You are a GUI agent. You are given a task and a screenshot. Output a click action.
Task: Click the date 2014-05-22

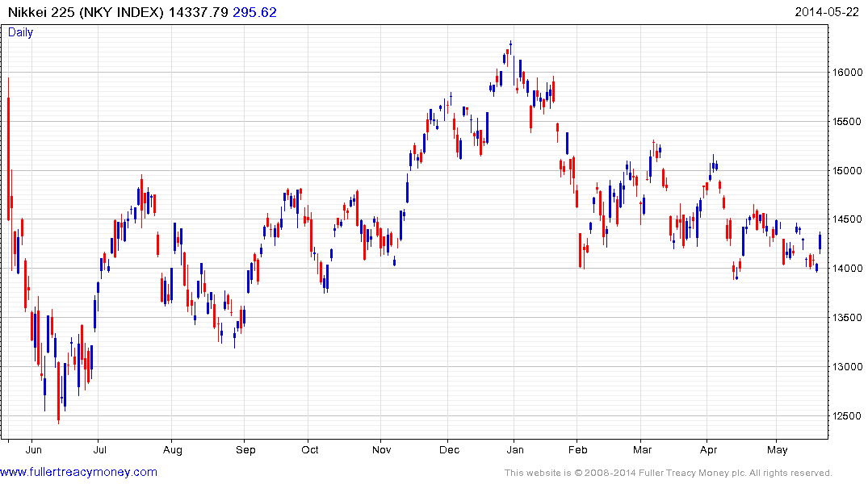tap(827, 12)
